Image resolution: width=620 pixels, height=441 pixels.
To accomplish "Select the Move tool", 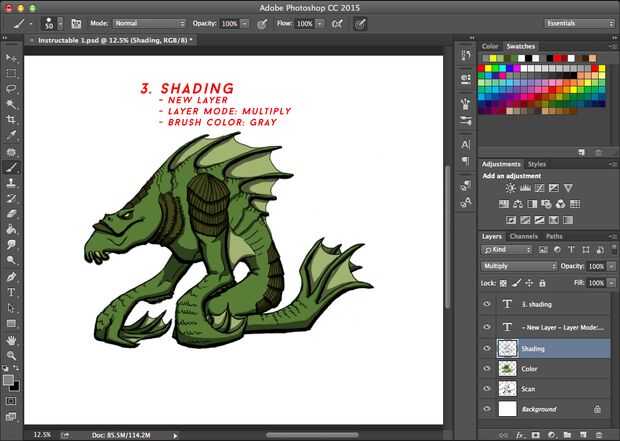I will click(x=11, y=57).
